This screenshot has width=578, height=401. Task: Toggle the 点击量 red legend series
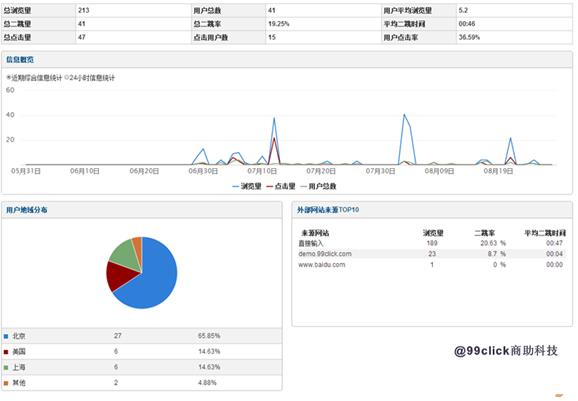tap(281, 186)
